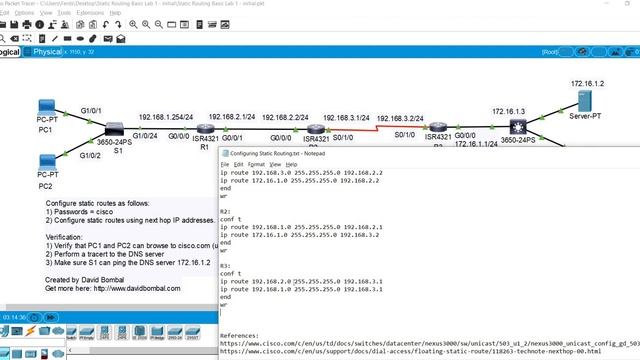Select the Delete tool icon

(15, 39)
